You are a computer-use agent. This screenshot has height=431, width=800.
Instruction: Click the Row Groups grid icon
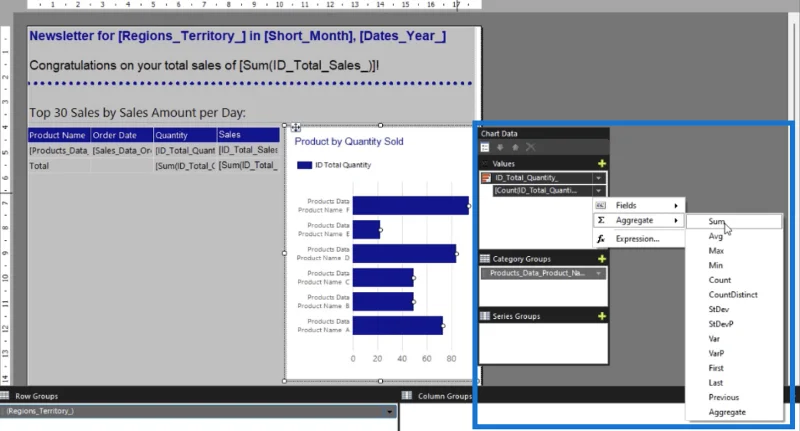pos(5,395)
